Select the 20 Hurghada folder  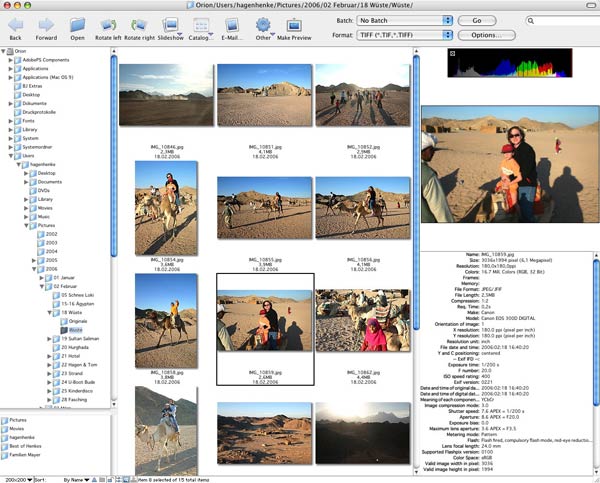(x=71, y=347)
